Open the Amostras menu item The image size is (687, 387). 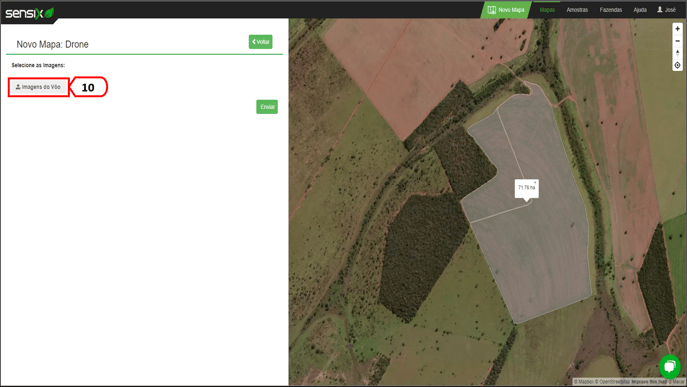coord(577,10)
